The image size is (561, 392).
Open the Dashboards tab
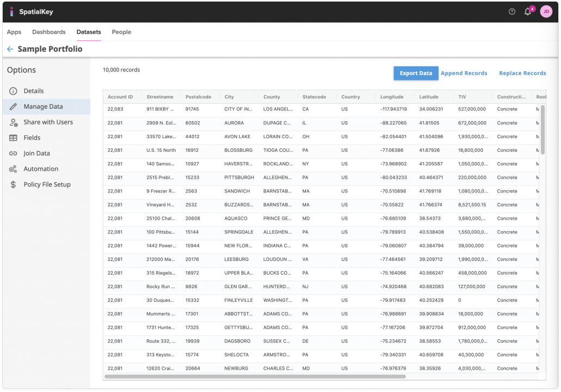click(x=49, y=32)
